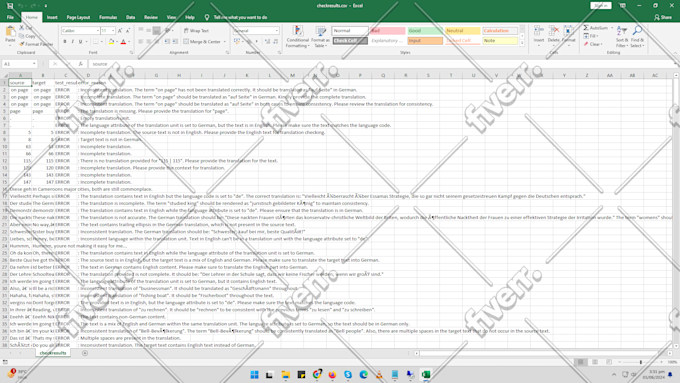Click the Delete cells icon
Screen dimensions: 680x383
coord(554,31)
